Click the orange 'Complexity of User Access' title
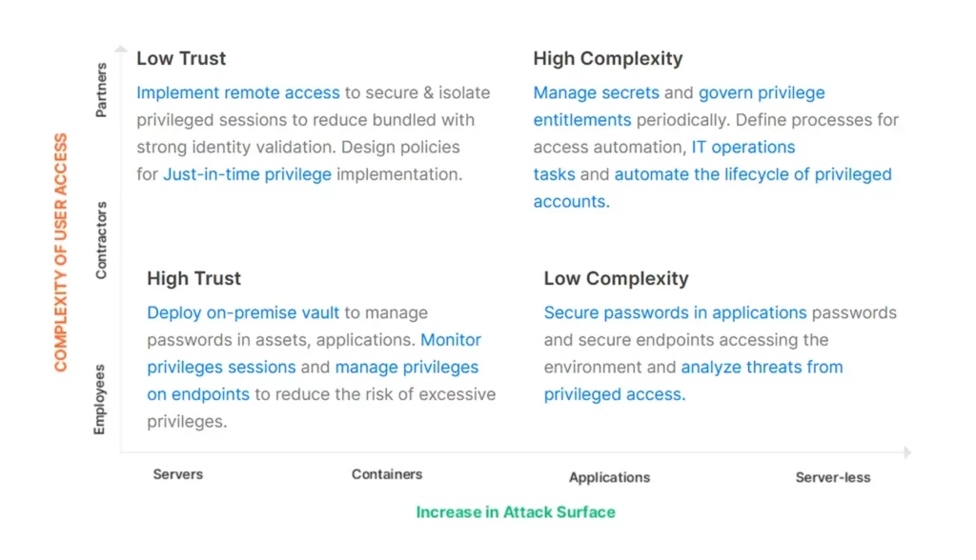 61,251
